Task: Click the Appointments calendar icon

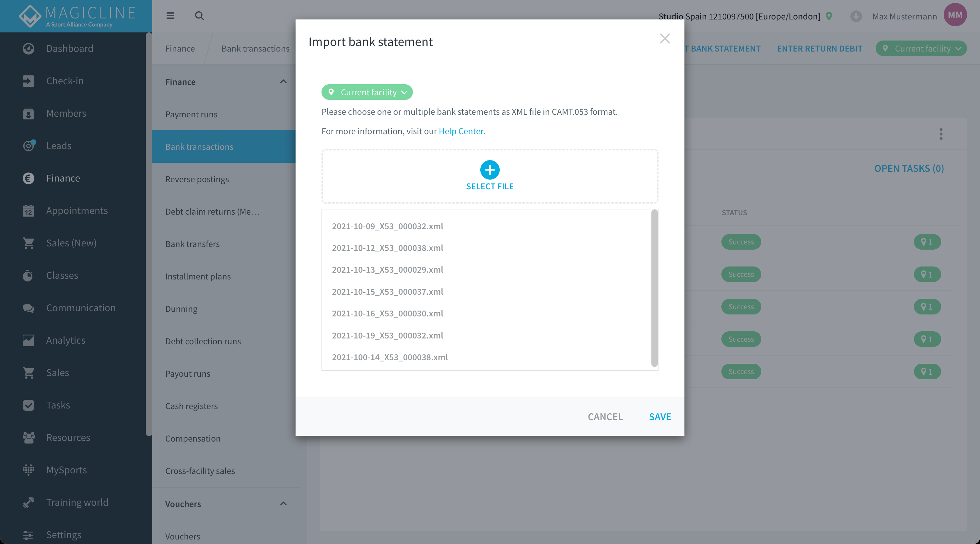Action: tap(29, 210)
